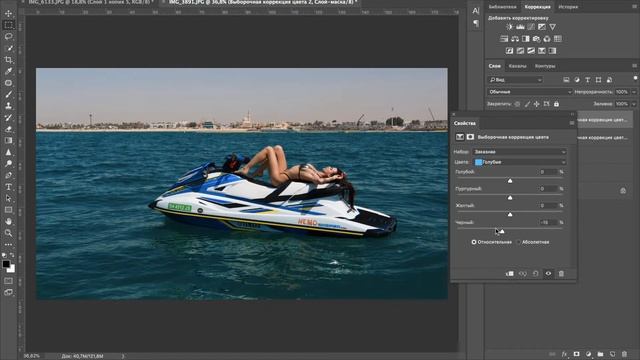This screenshot has width=640, height=360.
Task: Click the Черный slider handle
Action: coord(502,231)
